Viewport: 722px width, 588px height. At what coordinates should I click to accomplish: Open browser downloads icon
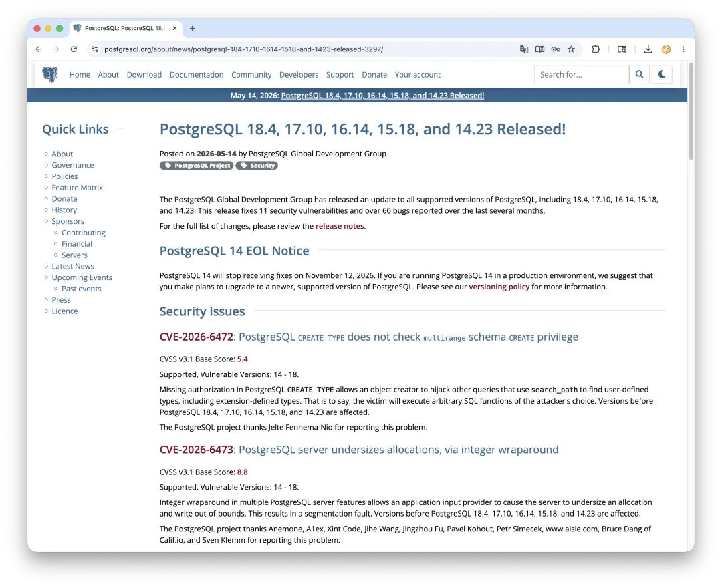point(648,49)
